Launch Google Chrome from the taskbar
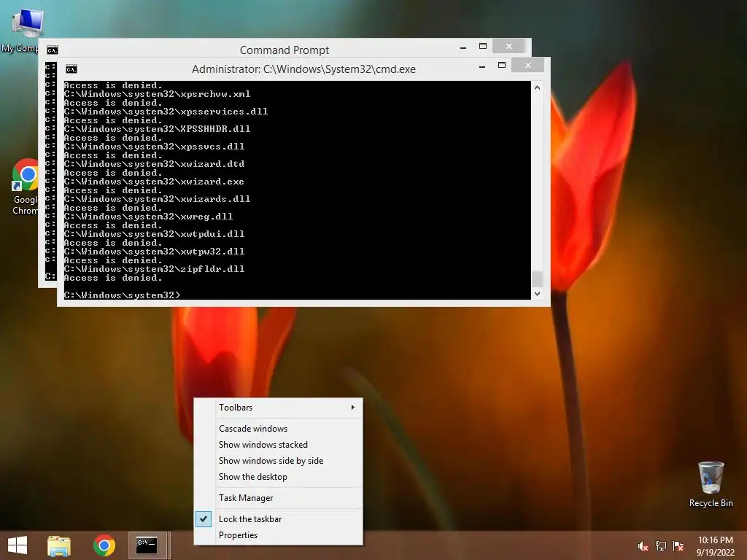The height and width of the screenshot is (560, 747). [104, 545]
